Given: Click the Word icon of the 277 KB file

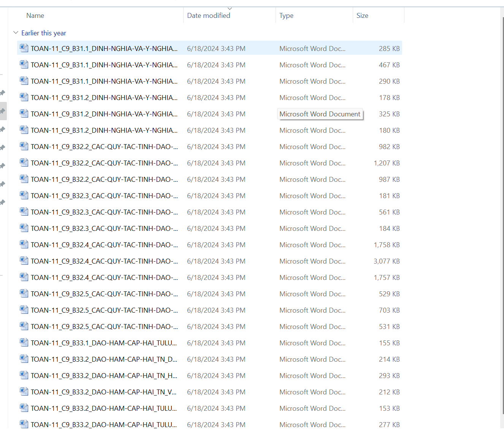Looking at the screenshot, I should 24,424.
